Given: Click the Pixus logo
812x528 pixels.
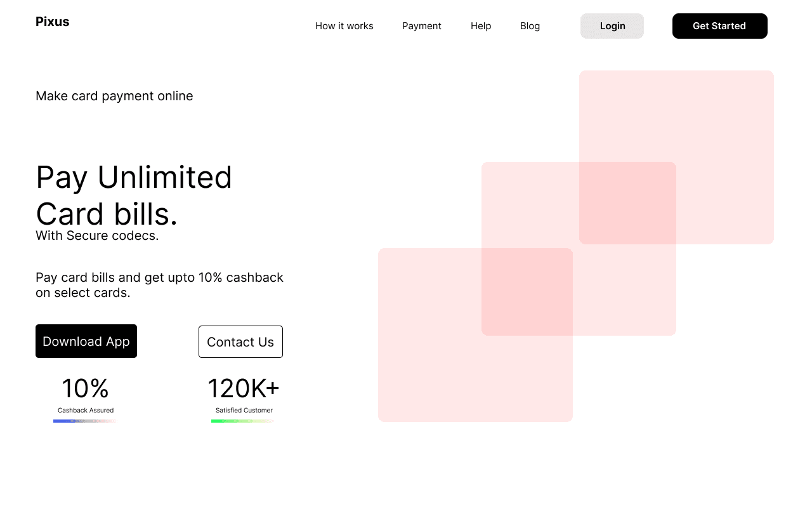Looking at the screenshot, I should 53,22.
